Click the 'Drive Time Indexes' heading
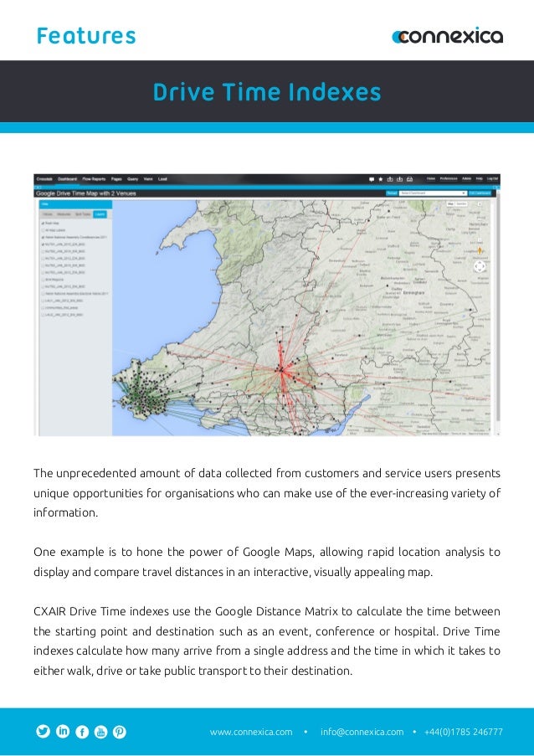Image resolution: width=534 pixels, height=756 pixels. click(x=267, y=91)
